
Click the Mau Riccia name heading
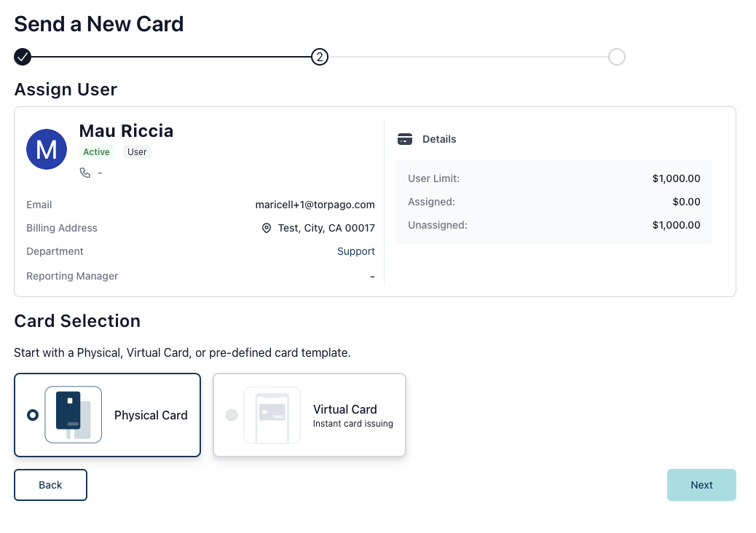coord(126,130)
